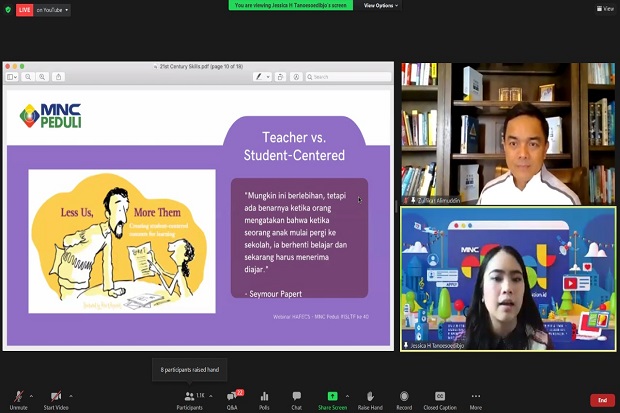Select Jessica H Tanoesoedibjo's video tile
This screenshot has width=620, height=413.
point(508,278)
